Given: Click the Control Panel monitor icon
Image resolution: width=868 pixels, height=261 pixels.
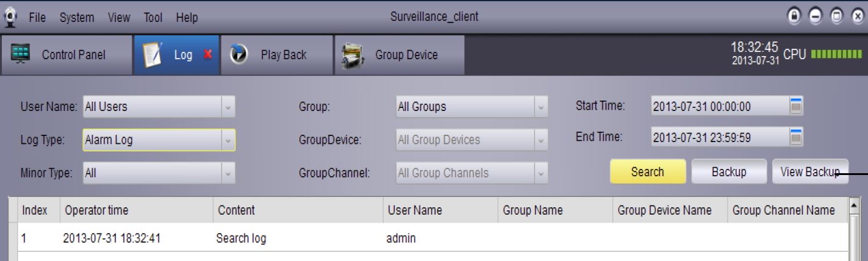Looking at the screenshot, I should tap(21, 54).
